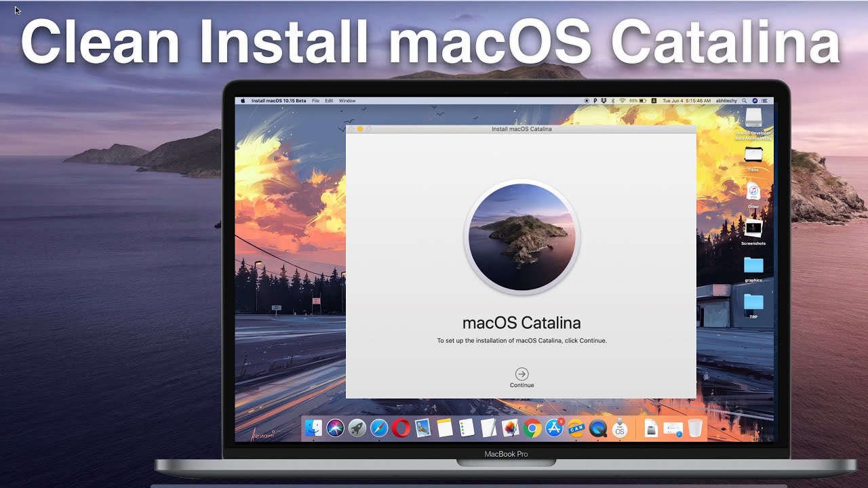Click the date and time display
This screenshot has width=868, height=488.
(x=687, y=100)
